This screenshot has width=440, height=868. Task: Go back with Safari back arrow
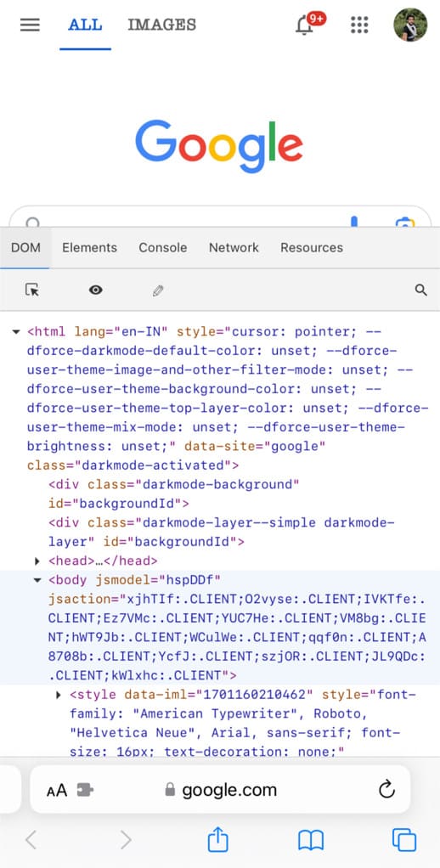pyautogui.click(x=31, y=840)
